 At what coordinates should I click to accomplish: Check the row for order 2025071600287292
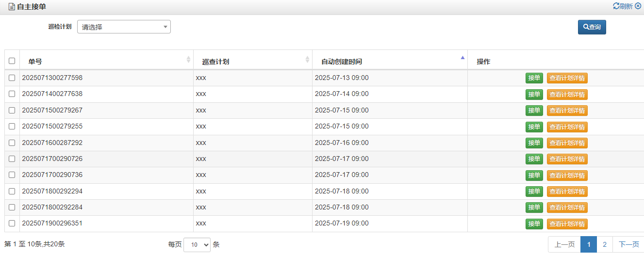[12, 143]
